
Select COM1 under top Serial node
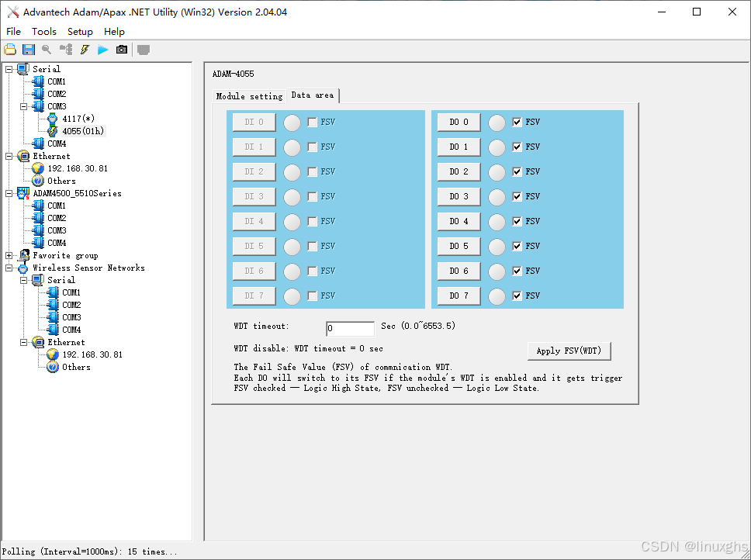[57, 81]
